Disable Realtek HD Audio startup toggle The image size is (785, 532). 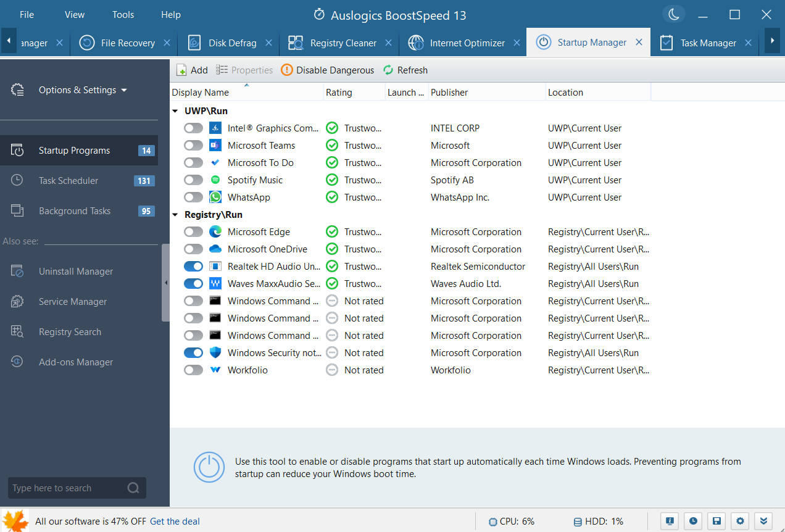point(194,267)
